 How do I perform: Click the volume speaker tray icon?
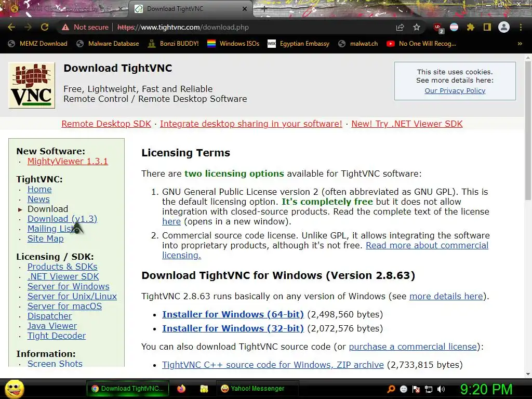[x=441, y=389]
